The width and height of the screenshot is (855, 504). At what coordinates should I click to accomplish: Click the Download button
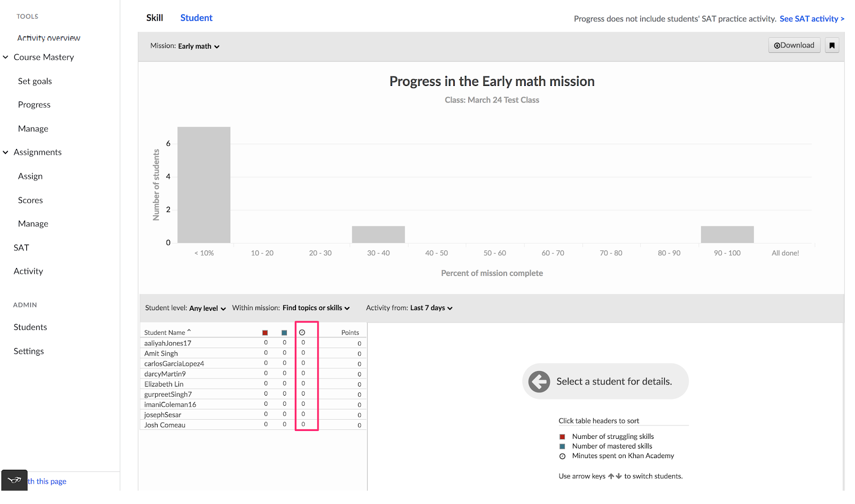point(794,45)
